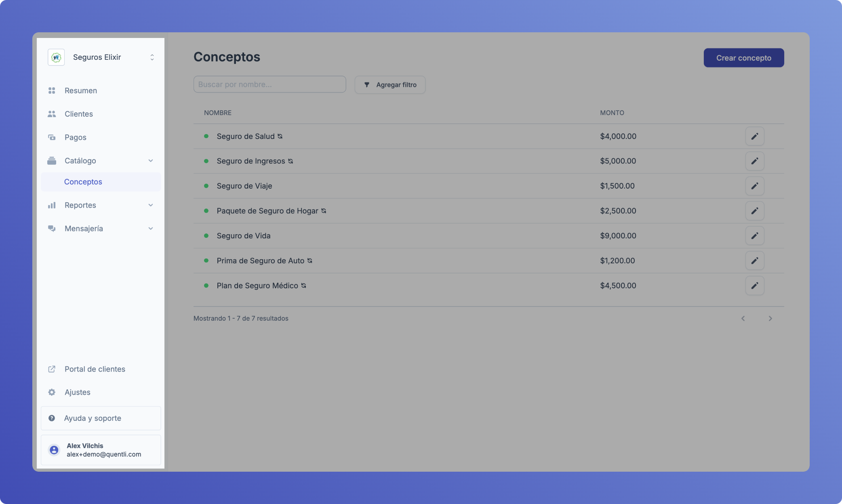Click the pencil icon for Plan de Seguro Médico
The width and height of the screenshot is (842, 504).
tap(754, 286)
